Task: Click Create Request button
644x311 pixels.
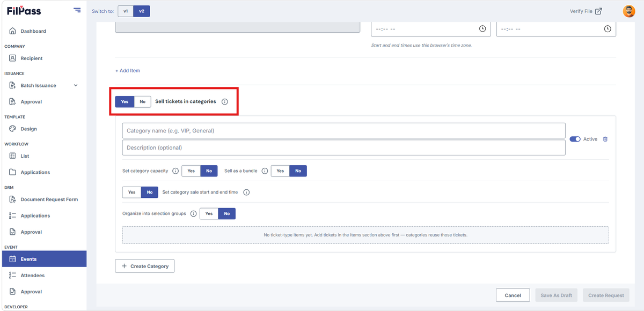Action: 606,295
